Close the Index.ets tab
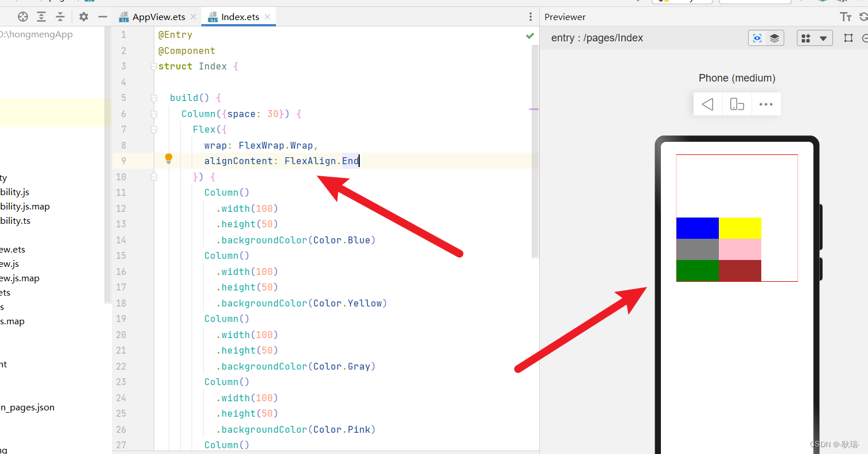The height and width of the screenshot is (454, 868). coord(267,17)
